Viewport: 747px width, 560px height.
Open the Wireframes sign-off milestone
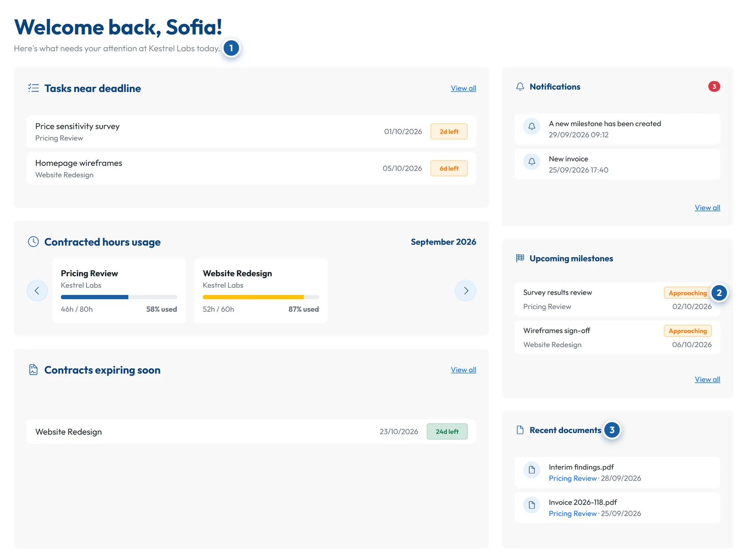617,337
